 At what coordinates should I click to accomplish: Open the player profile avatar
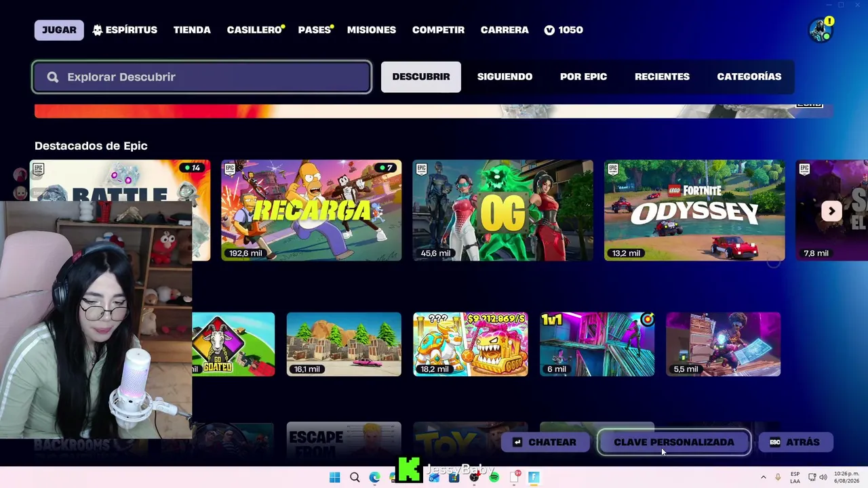pos(821,30)
